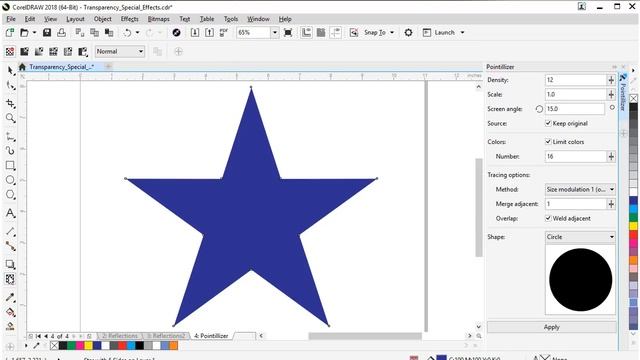
Task: Select the Crop tool
Action: 10,103
